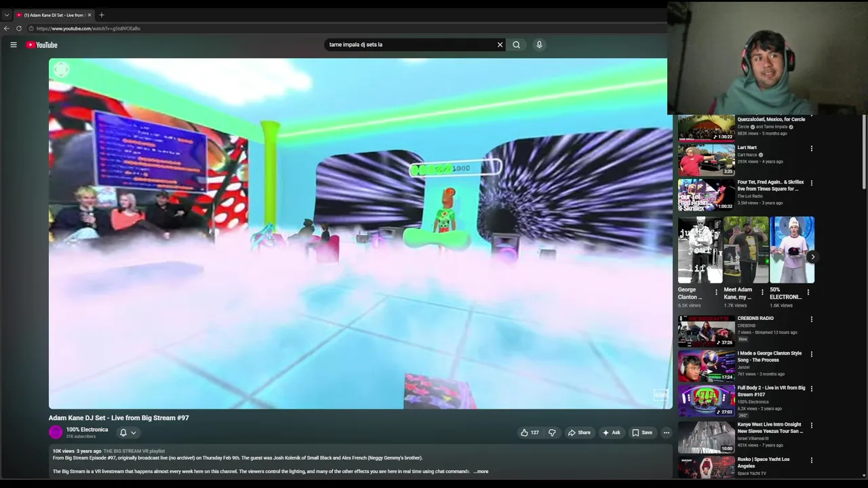This screenshot has height=488, width=868.
Task: Click The Lot Radio channel name
Action: [x=750, y=196]
